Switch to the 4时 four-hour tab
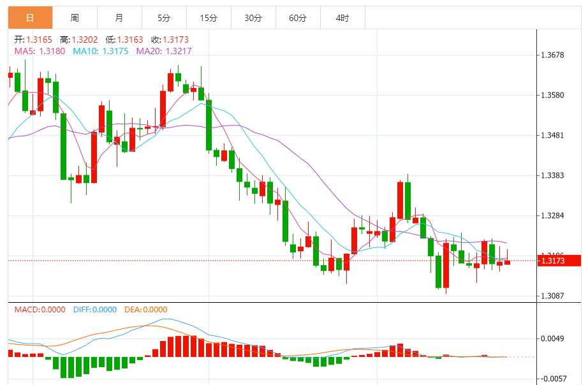 [342, 18]
